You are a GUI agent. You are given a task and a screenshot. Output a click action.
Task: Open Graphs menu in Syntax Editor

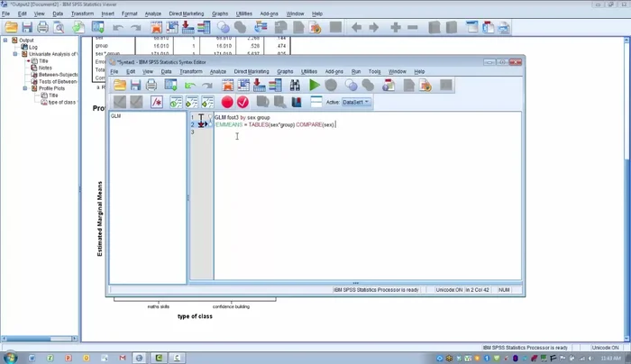pyautogui.click(x=285, y=71)
